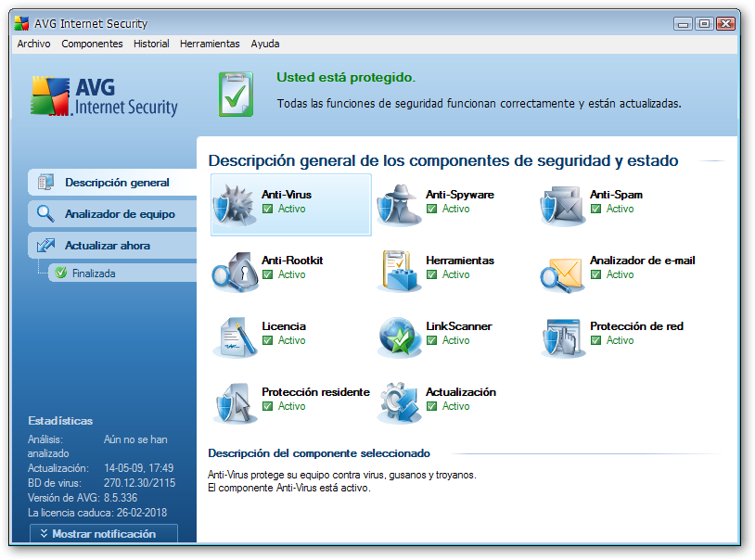
Task: Open the Anti-Rootkit magnifier icon
Action: tap(235, 270)
